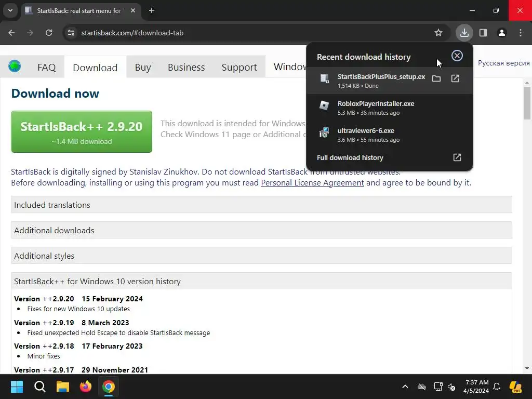This screenshot has width=532, height=399.
Task: Open the Windows Start menu
Action: pos(17,387)
